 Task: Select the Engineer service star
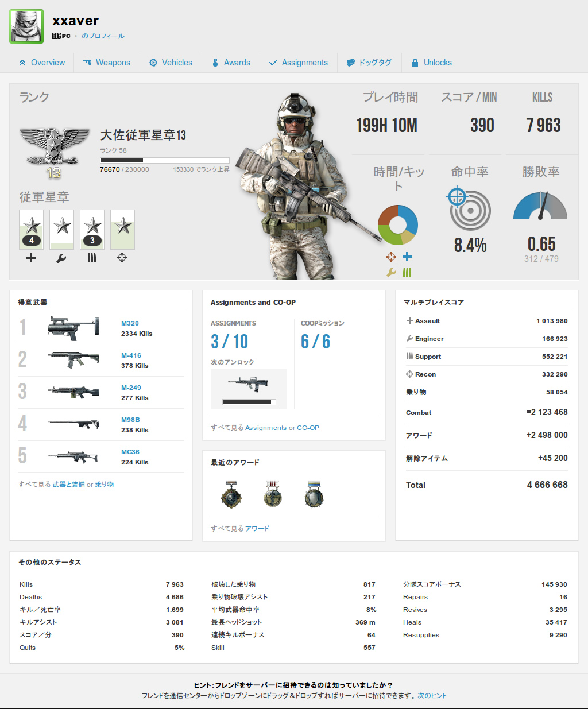(x=62, y=230)
